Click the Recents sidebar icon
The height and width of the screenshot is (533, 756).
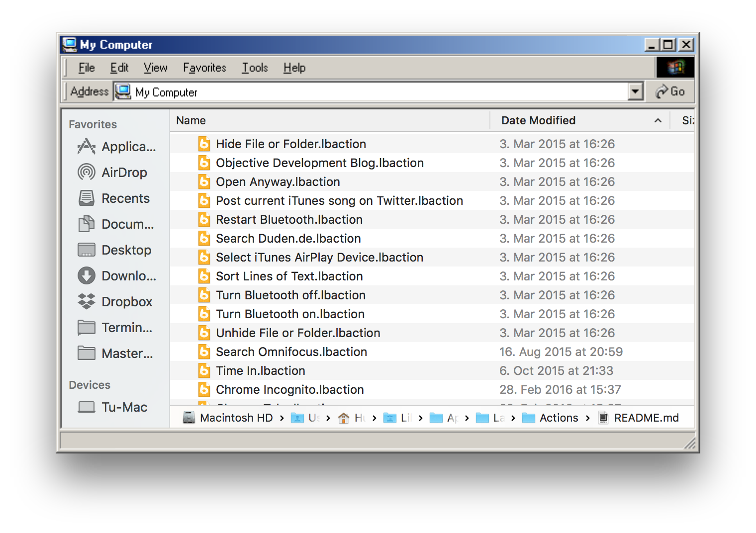pyautogui.click(x=87, y=198)
